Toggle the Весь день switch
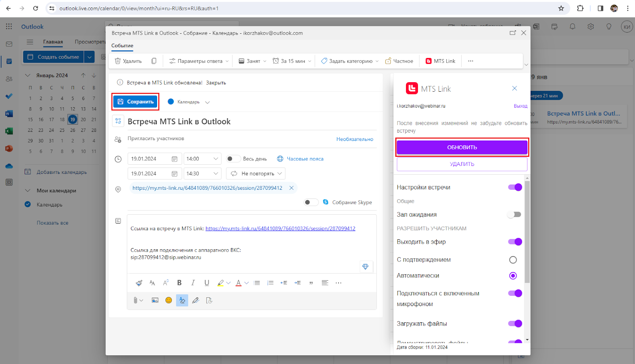This screenshot has height=364, width=635. pos(233,159)
